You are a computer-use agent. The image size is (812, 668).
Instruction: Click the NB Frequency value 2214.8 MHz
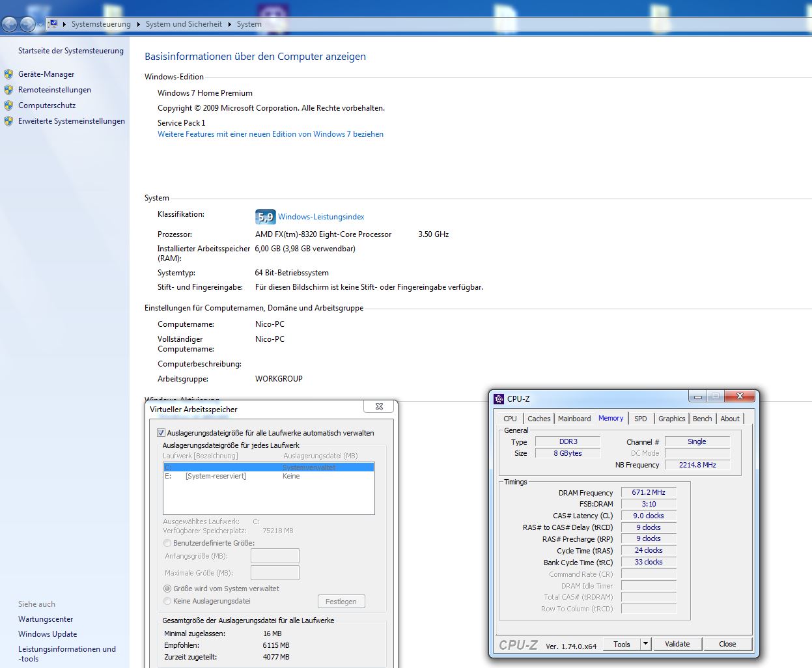tap(697, 465)
